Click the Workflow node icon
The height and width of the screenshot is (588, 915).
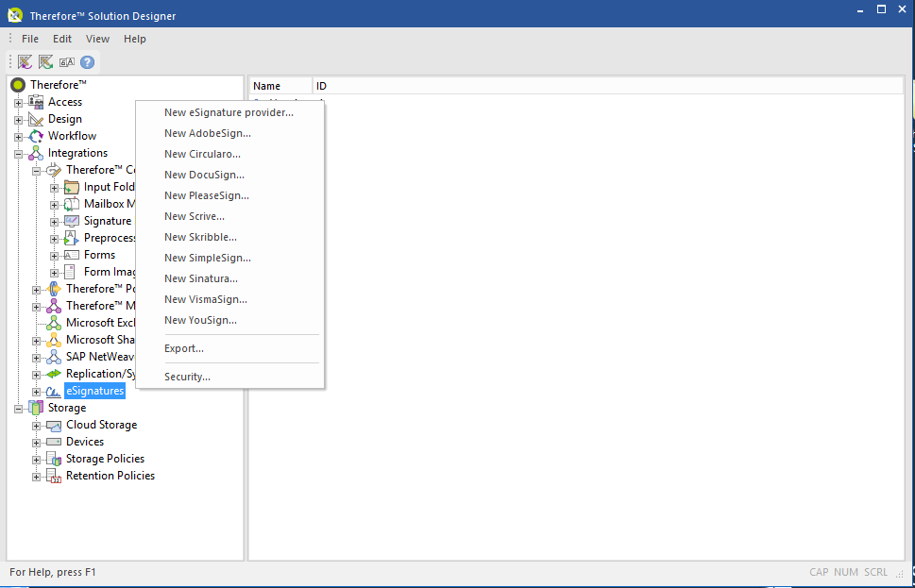tap(36, 136)
